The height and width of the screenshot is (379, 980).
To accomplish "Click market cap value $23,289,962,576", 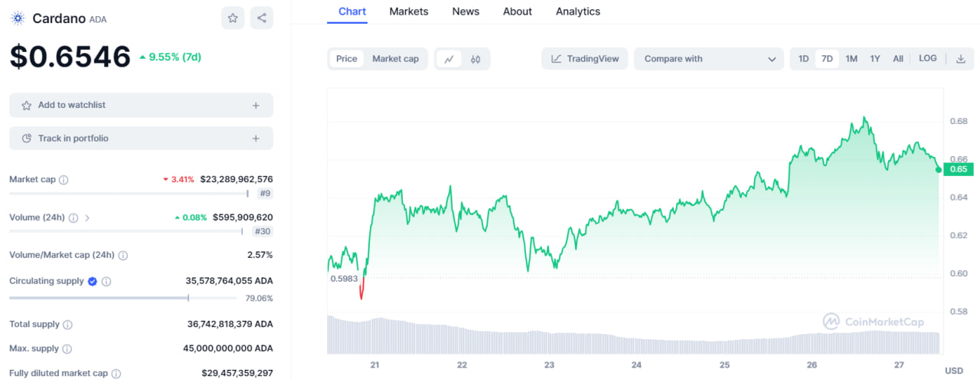I will (237, 180).
